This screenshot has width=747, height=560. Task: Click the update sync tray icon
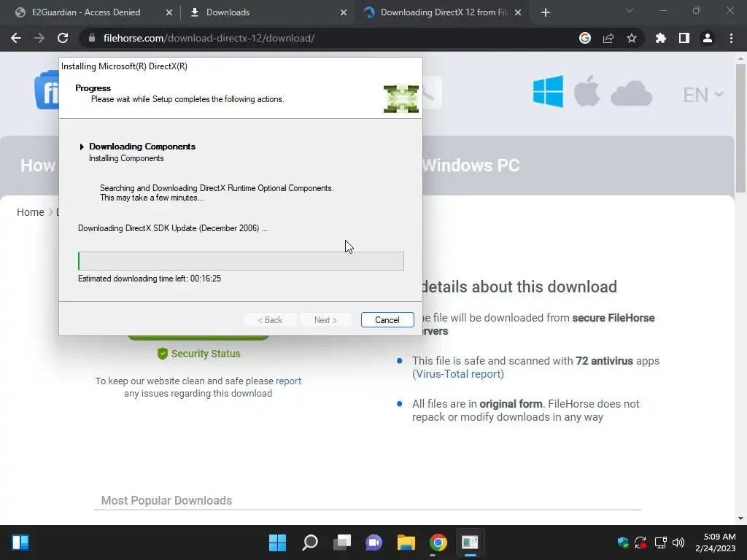pyautogui.click(x=640, y=542)
